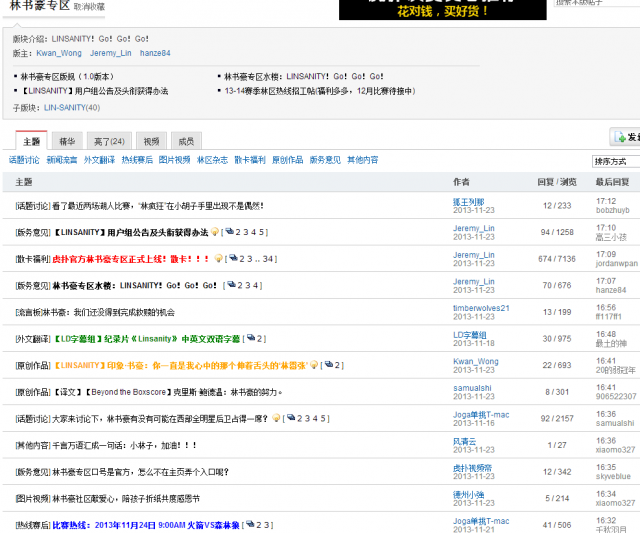The width and height of the screenshot is (640, 533).
Task: Click the lightbulb icon on 印象·书豪 thread
Action: click(314, 365)
